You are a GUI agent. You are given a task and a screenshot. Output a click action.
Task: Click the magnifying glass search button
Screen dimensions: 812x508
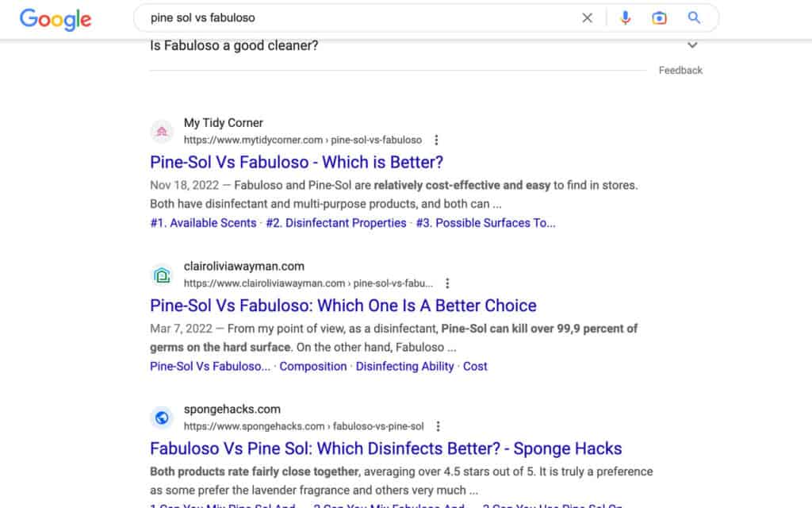click(x=694, y=18)
